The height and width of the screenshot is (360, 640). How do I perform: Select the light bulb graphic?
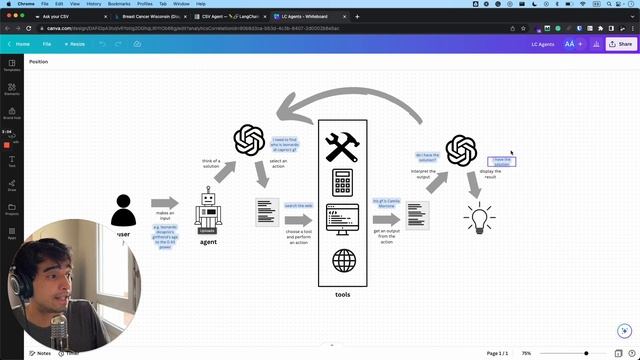[480, 218]
